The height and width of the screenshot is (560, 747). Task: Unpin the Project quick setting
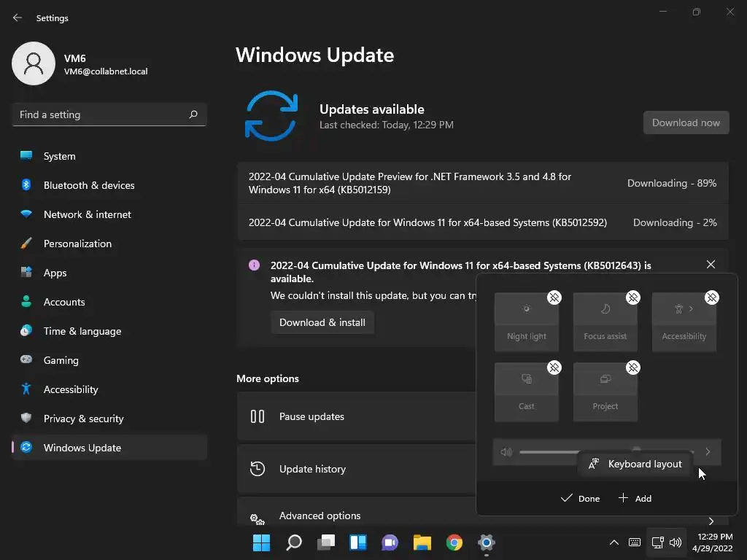point(632,367)
